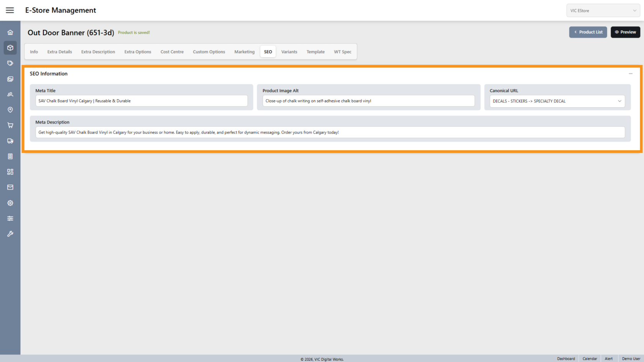Open the users group icon
Screen dimensions: 644x362
tap(10, 94)
